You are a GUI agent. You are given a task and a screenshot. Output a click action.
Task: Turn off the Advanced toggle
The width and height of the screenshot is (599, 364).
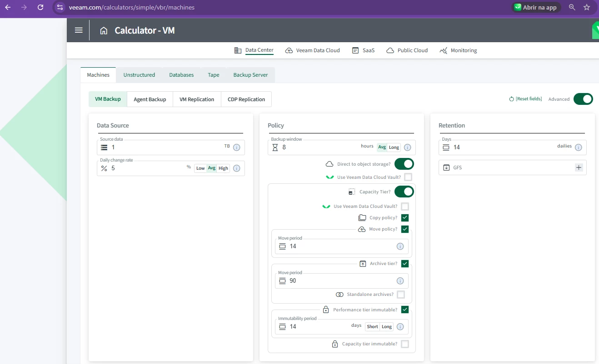click(583, 99)
